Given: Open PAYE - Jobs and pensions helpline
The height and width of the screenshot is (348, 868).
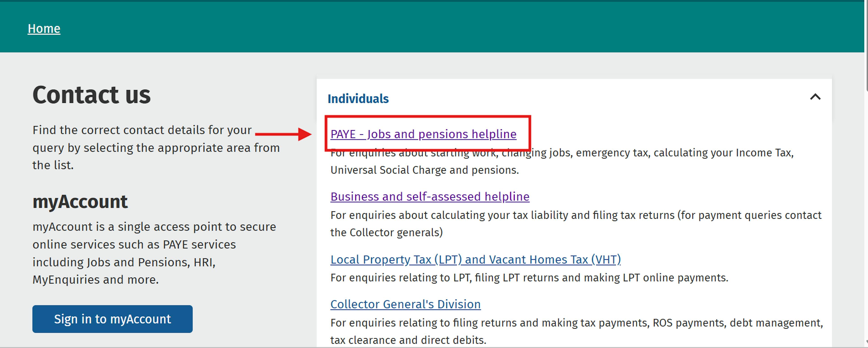Looking at the screenshot, I should click(423, 134).
